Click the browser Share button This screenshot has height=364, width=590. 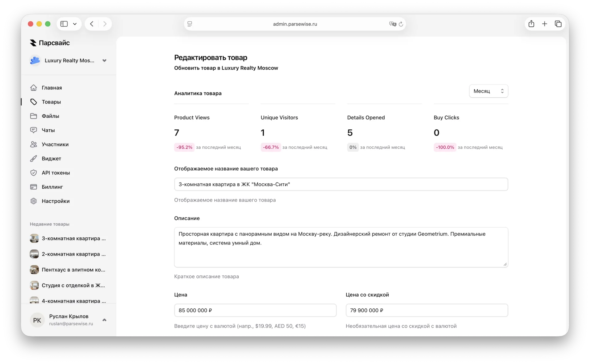pyautogui.click(x=531, y=24)
